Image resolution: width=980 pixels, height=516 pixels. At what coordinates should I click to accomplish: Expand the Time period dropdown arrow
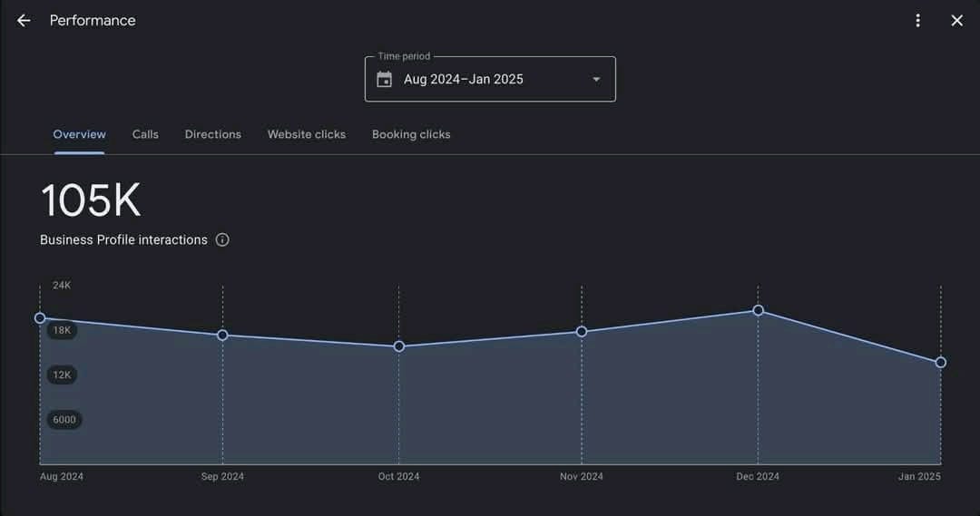[596, 80]
